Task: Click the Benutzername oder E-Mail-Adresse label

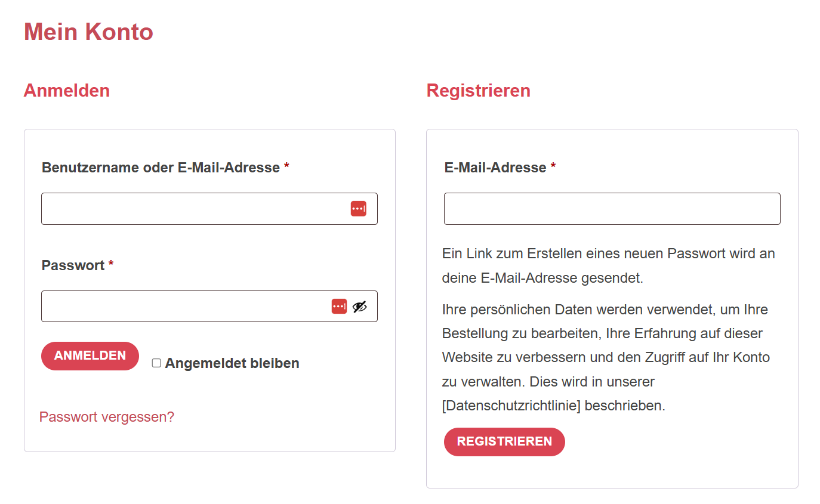Action: tap(161, 168)
